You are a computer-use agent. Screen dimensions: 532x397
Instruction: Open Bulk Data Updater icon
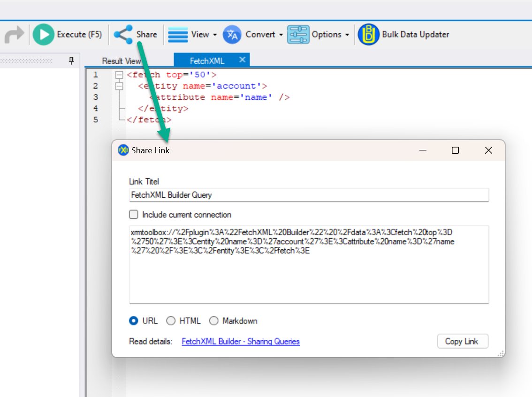[369, 35]
